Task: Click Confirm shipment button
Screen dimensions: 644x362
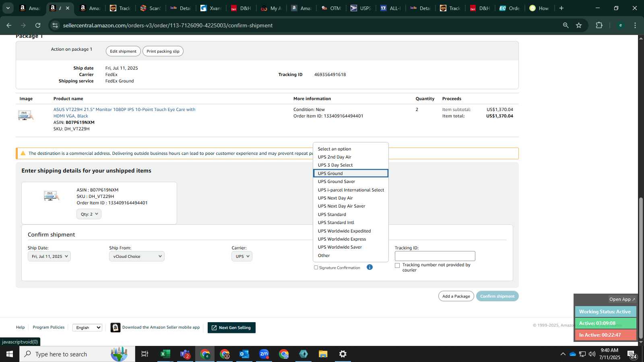Action: tap(497, 296)
